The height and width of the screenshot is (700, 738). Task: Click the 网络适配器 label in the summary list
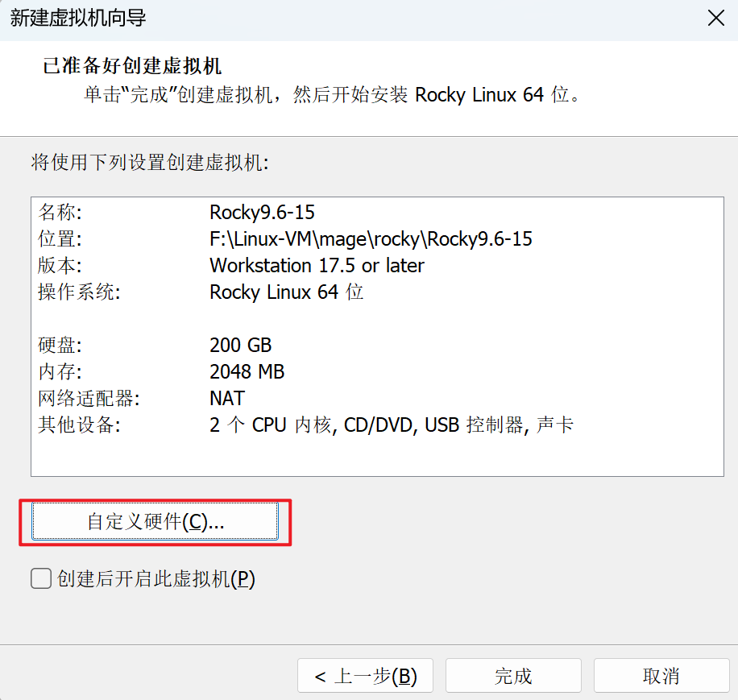pyautogui.click(x=77, y=398)
